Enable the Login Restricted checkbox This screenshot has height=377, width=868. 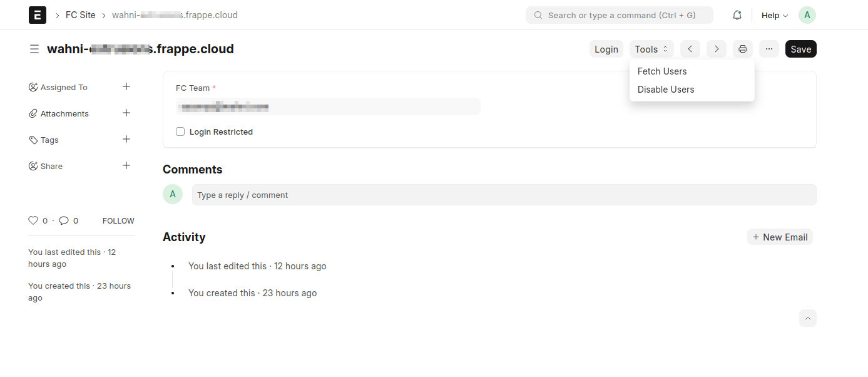click(180, 132)
